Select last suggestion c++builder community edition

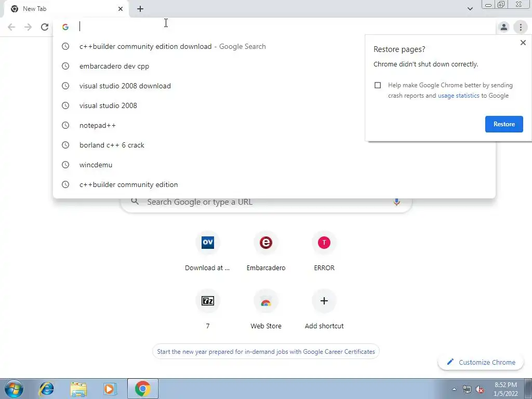click(274, 184)
